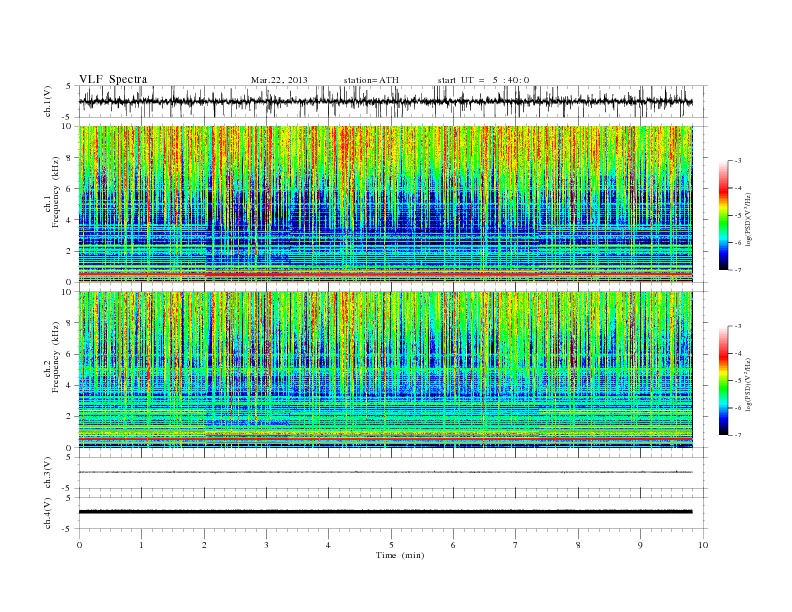Click the "ch.3(V)" axis label
This screenshot has width=792, height=612.
click(48, 473)
